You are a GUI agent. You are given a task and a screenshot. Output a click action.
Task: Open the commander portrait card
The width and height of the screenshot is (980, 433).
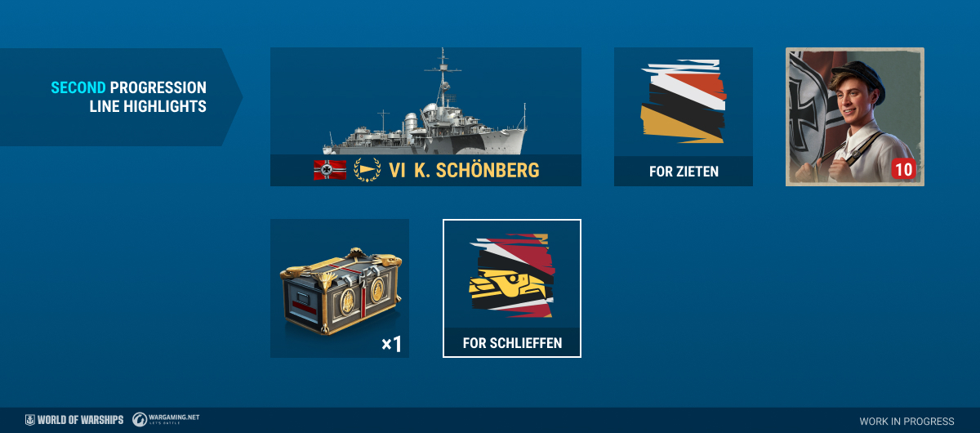pyautogui.click(x=855, y=117)
